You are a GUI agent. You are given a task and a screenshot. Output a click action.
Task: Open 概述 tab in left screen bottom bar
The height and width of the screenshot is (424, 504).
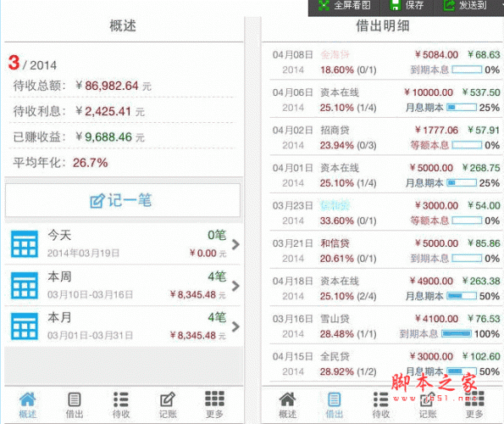tap(28, 405)
